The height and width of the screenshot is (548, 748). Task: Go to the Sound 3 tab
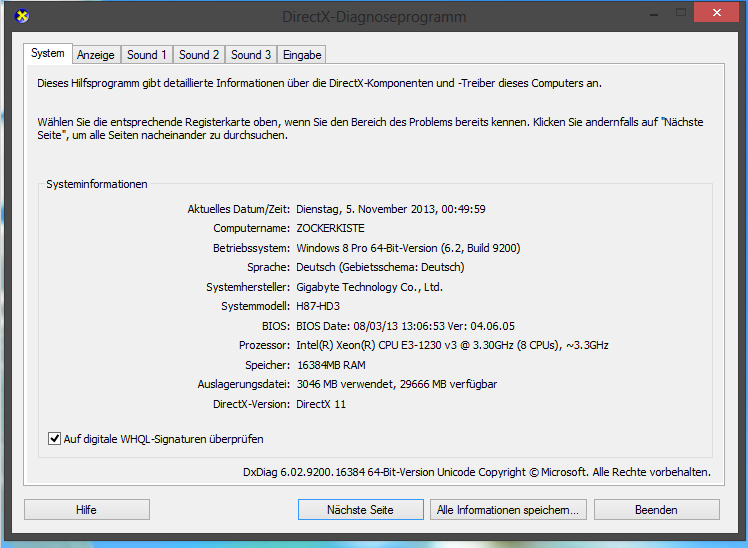251,55
